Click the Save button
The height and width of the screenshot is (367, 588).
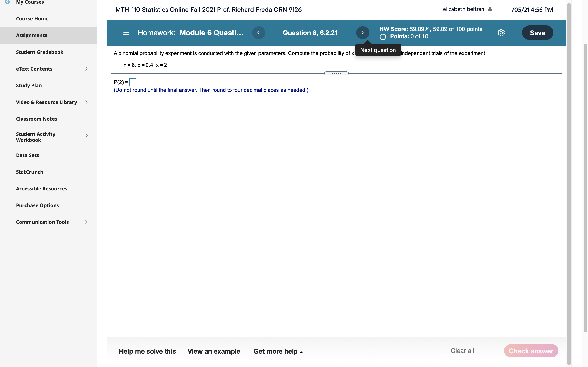click(x=537, y=33)
